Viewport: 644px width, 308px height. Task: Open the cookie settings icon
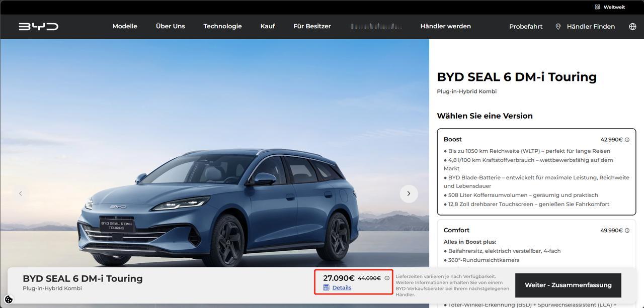click(9, 299)
